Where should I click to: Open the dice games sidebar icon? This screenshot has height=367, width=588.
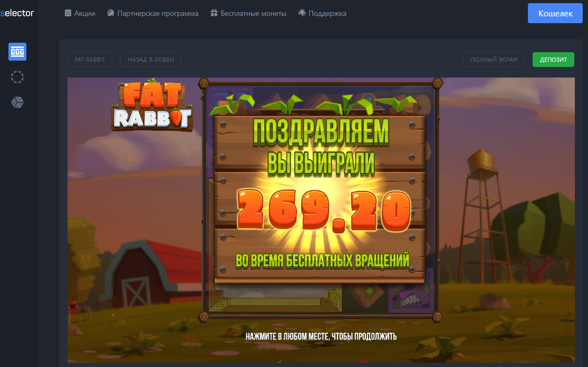(x=17, y=102)
